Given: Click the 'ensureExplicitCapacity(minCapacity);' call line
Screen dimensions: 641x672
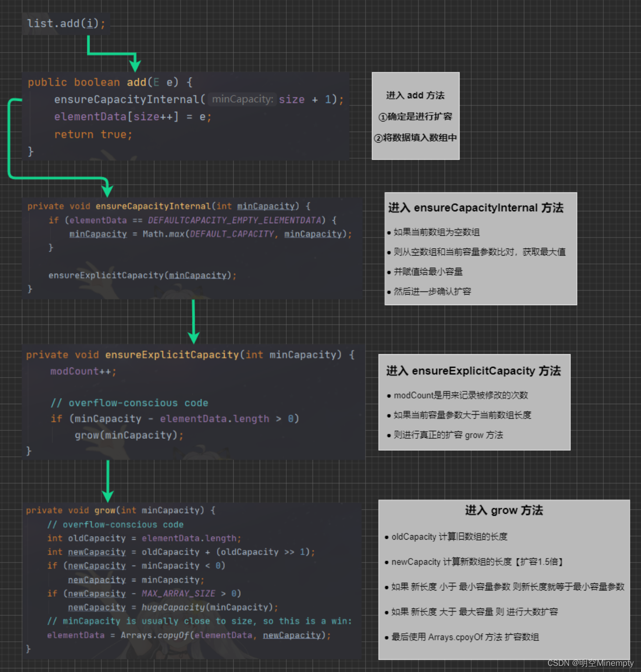Looking at the screenshot, I should 142,275.
